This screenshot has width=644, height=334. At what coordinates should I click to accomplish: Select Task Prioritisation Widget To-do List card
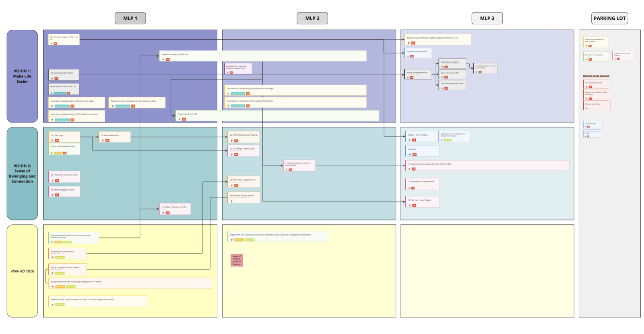tap(64, 39)
